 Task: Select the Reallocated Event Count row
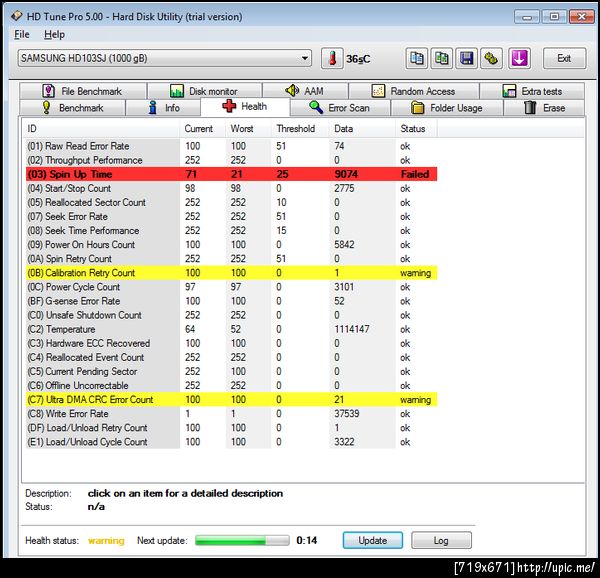232,358
